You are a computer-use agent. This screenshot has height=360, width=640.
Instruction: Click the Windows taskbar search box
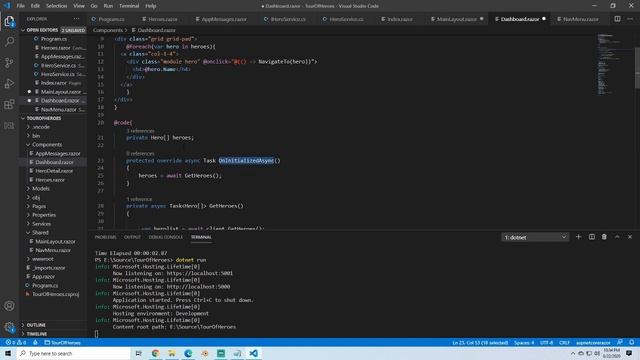pyautogui.click(x=73, y=353)
